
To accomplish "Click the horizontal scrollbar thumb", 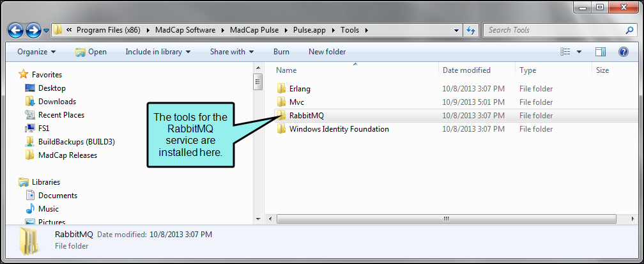I will tap(447, 219).
